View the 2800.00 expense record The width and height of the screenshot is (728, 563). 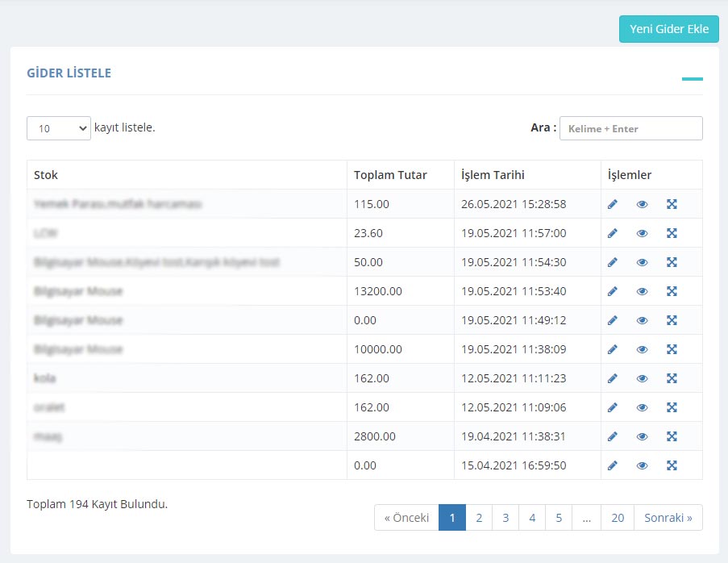[x=642, y=436]
